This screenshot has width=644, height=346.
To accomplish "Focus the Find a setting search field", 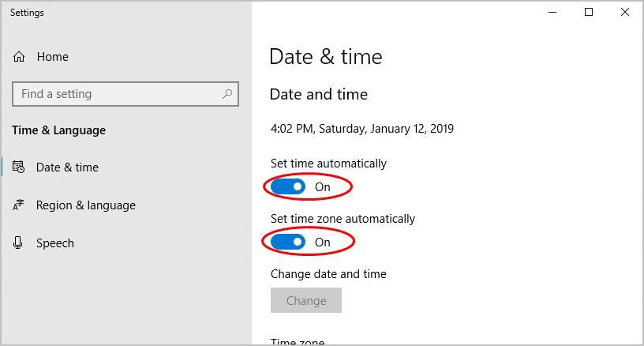I will point(118,94).
